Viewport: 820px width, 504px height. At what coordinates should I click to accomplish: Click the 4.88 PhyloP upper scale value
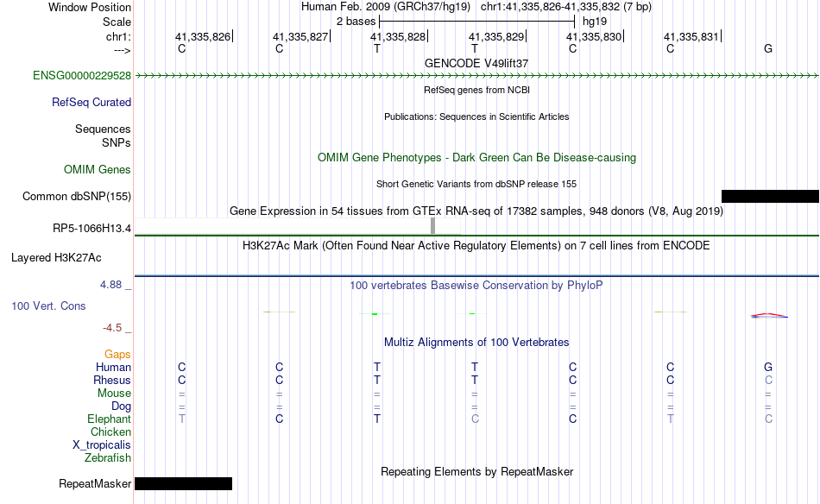pyautogui.click(x=110, y=285)
